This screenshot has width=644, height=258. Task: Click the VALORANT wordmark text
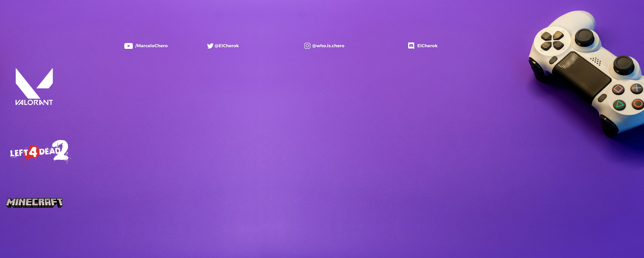pos(34,102)
